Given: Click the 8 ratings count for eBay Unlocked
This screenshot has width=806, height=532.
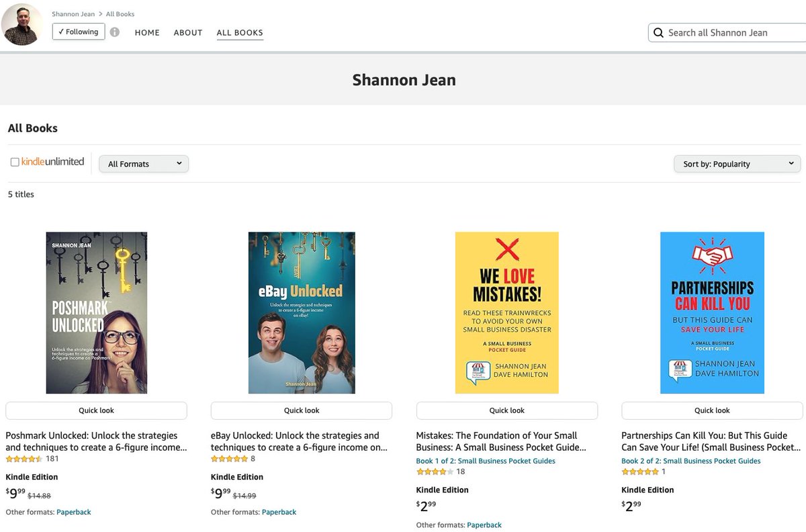Looking at the screenshot, I should click(x=253, y=459).
